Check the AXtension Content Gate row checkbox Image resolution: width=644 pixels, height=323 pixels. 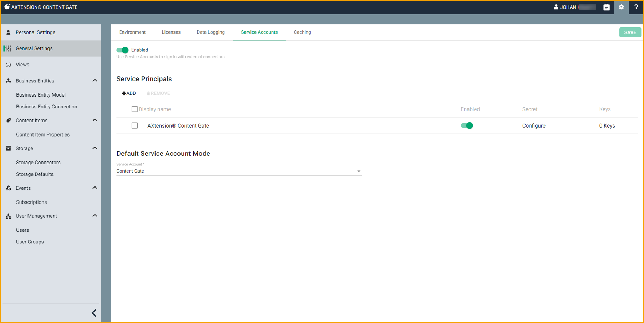tap(135, 125)
